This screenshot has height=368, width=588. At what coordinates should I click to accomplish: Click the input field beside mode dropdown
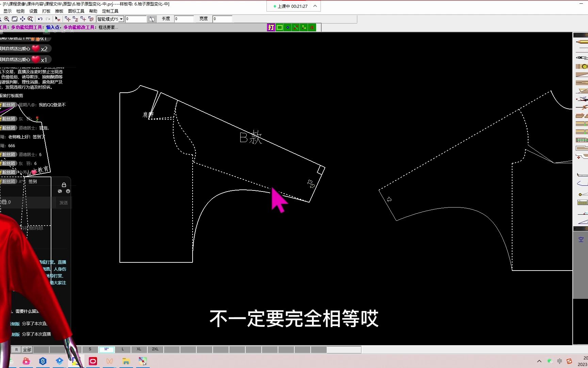click(136, 19)
